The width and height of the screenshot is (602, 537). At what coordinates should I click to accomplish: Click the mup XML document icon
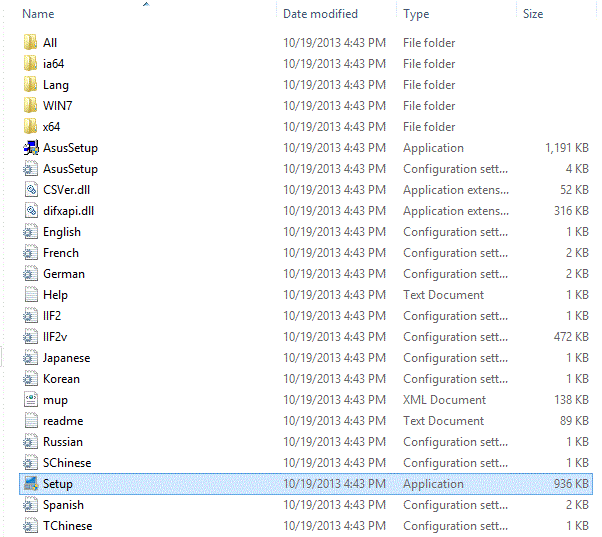[31, 400]
